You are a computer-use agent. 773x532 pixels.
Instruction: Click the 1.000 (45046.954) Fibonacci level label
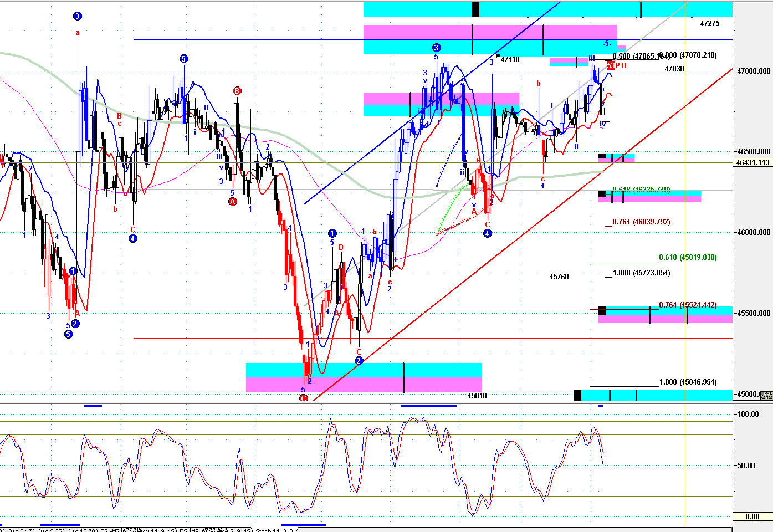click(x=688, y=382)
